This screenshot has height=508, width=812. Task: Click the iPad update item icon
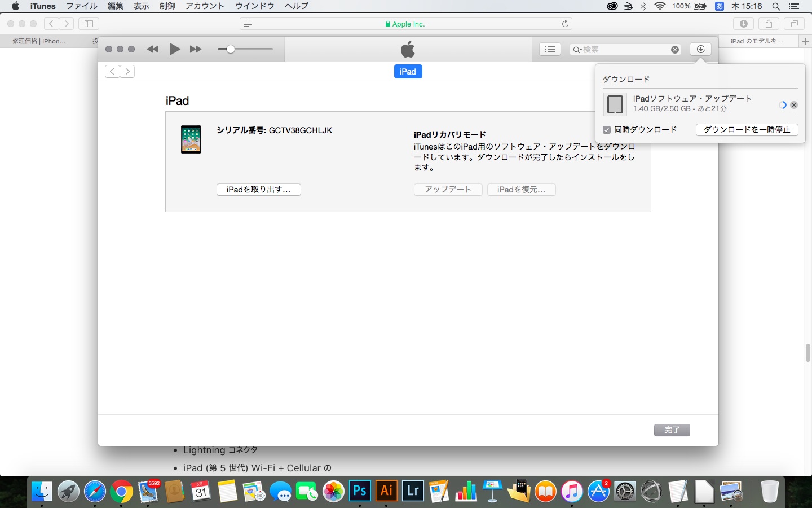(x=615, y=104)
